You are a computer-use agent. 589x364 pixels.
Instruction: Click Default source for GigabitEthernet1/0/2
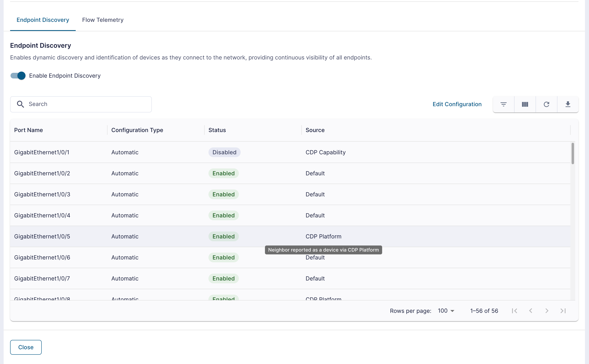(315, 173)
